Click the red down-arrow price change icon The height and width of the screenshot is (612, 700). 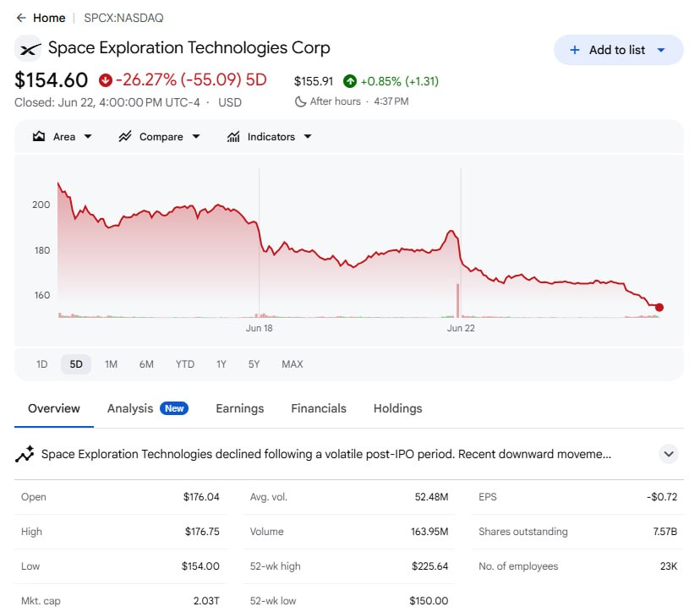click(x=106, y=80)
